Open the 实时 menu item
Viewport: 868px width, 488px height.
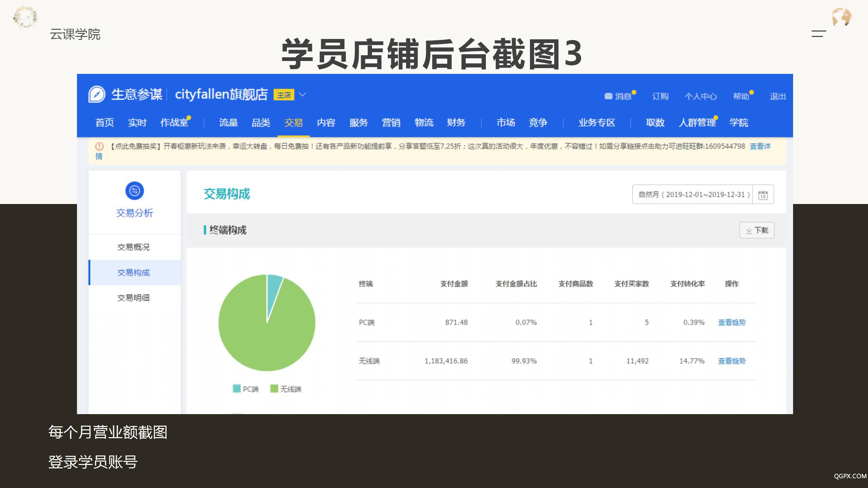click(x=137, y=122)
